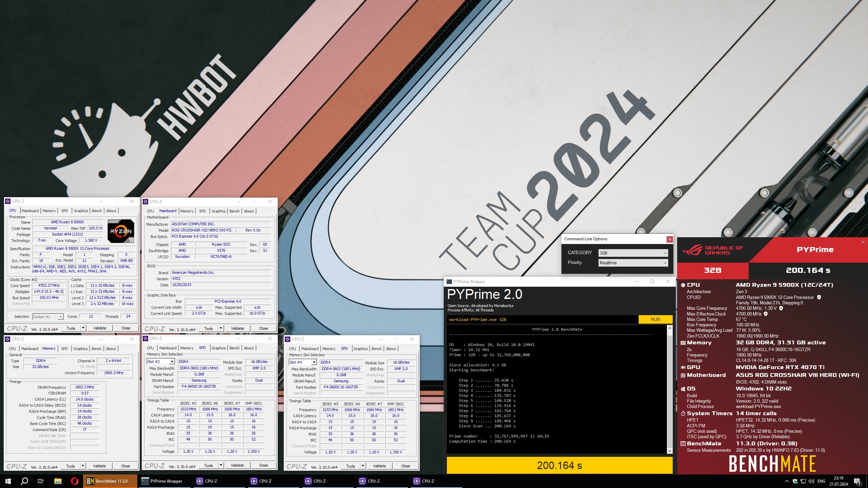Open Task View from the taskbar
This screenshot has width=868, height=488.
coord(41,481)
